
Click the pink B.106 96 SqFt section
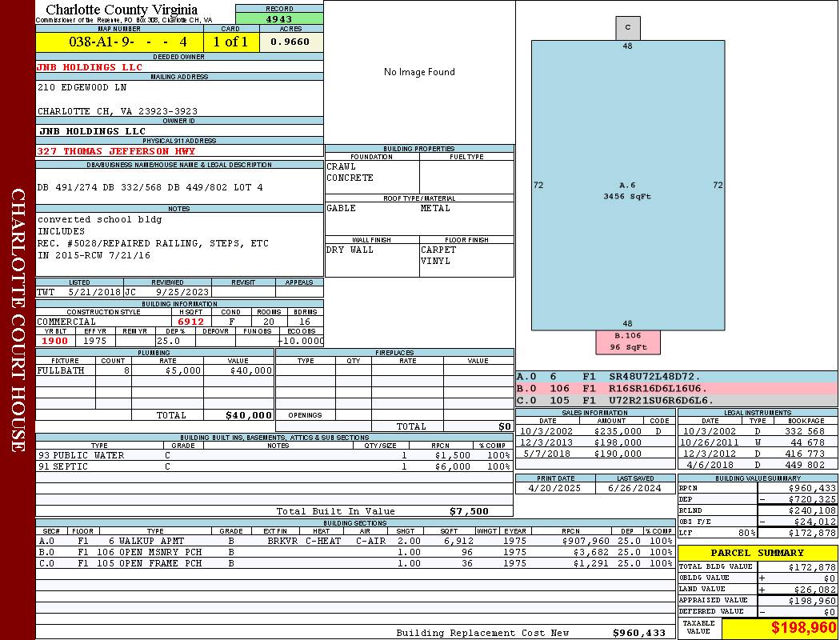(x=628, y=342)
